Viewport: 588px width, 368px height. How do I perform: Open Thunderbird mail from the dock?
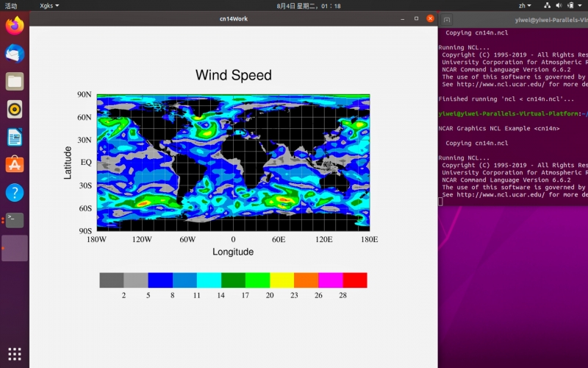(15, 54)
